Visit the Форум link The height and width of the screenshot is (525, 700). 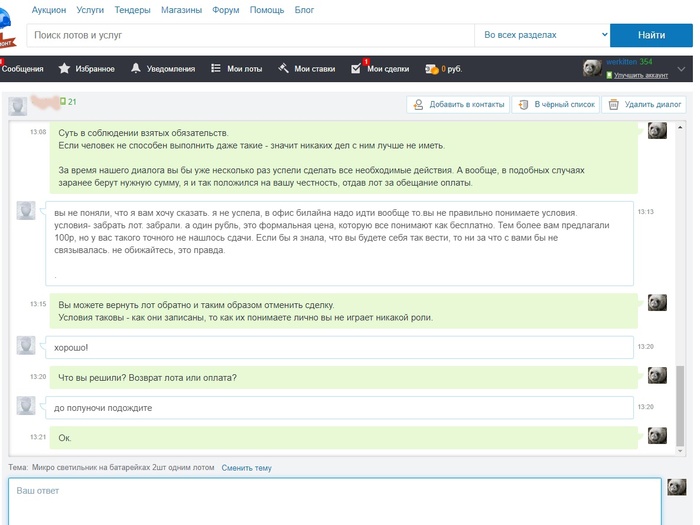pyautogui.click(x=225, y=10)
